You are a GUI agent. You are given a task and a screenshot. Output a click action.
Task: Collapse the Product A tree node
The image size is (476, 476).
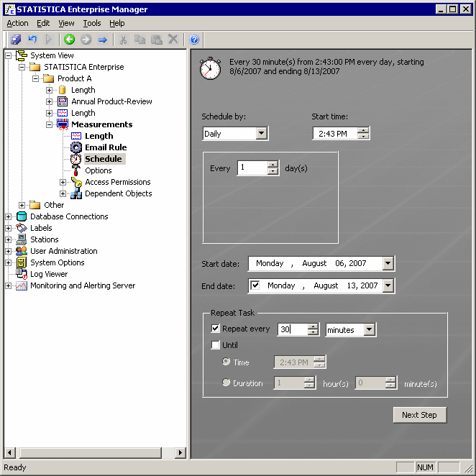point(35,78)
